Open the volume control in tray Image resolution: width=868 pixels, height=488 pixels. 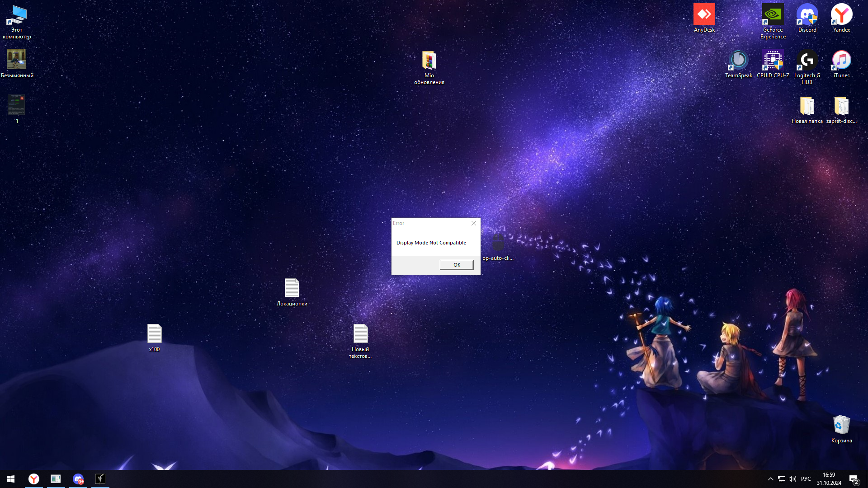point(793,479)
